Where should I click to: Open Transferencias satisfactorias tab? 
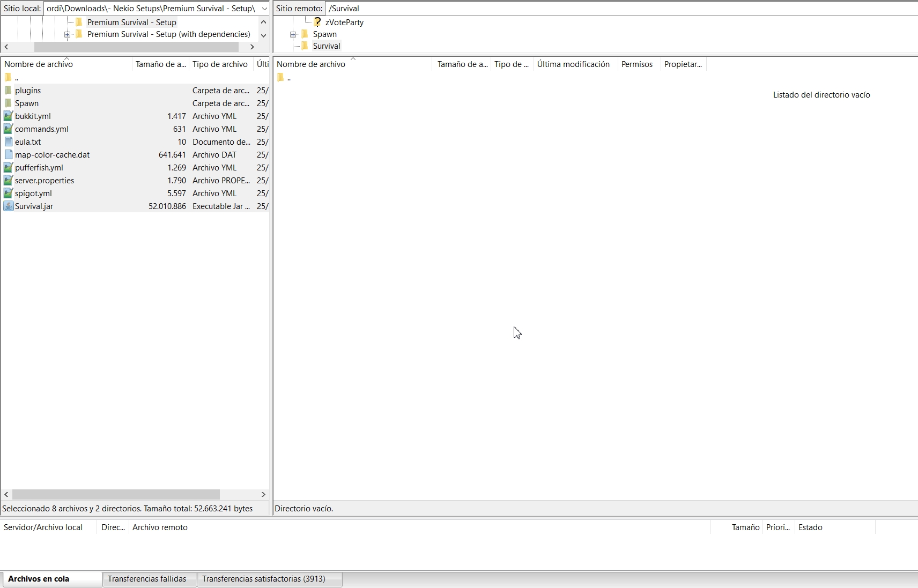click(x=264, y=579)
